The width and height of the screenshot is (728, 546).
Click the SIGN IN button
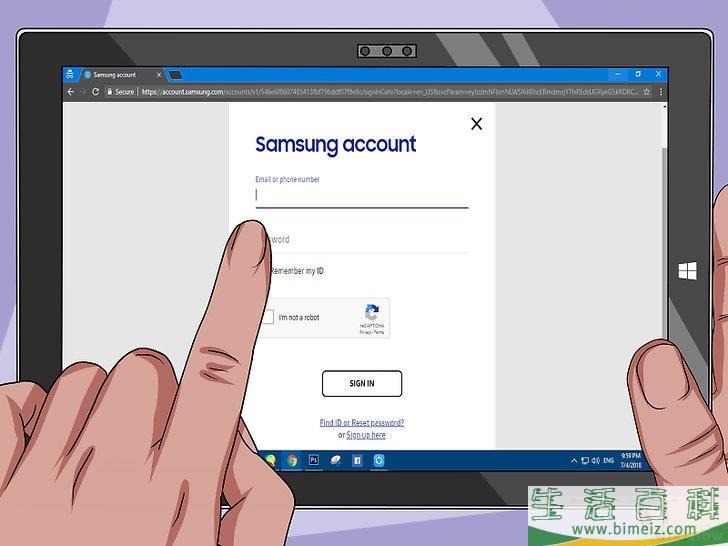[362, 384]
